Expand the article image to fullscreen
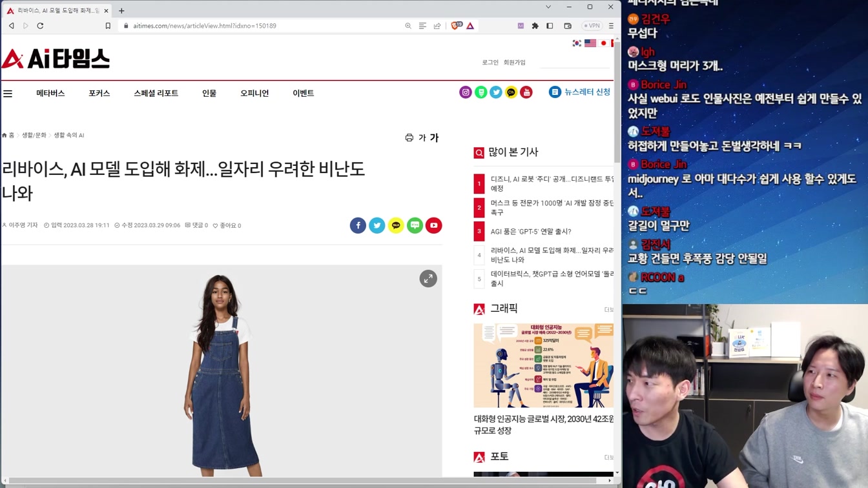Image resolution: width=868 pixels, height=488 pixels. pos(428,279)
